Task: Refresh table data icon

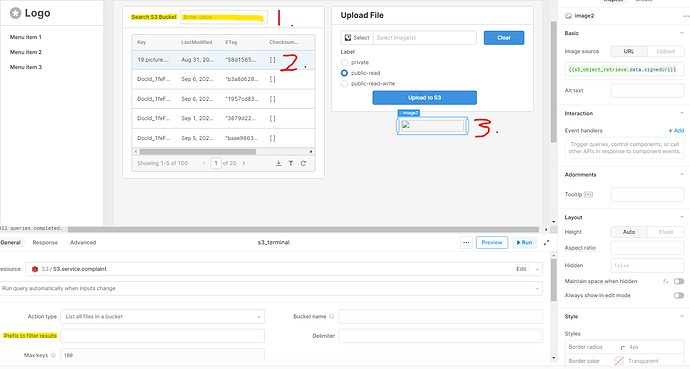Action: [x=303, y=163]
